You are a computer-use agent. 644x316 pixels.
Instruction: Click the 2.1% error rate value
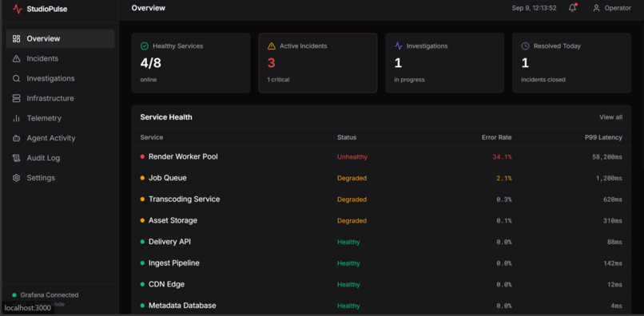[504, 178]
